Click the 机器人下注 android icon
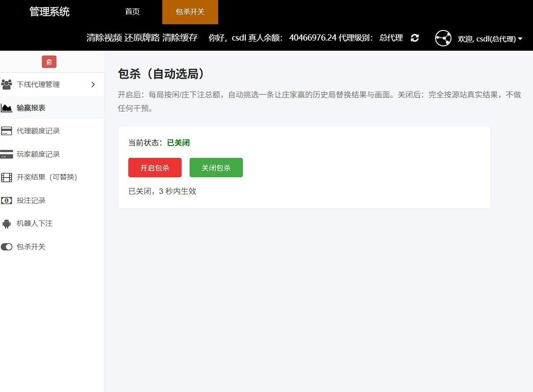533x392 pixels. point(6,224)
